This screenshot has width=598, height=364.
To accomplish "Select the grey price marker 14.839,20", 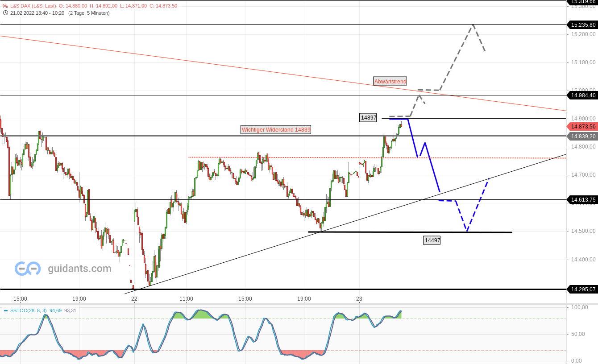I will tap(582, 136).
